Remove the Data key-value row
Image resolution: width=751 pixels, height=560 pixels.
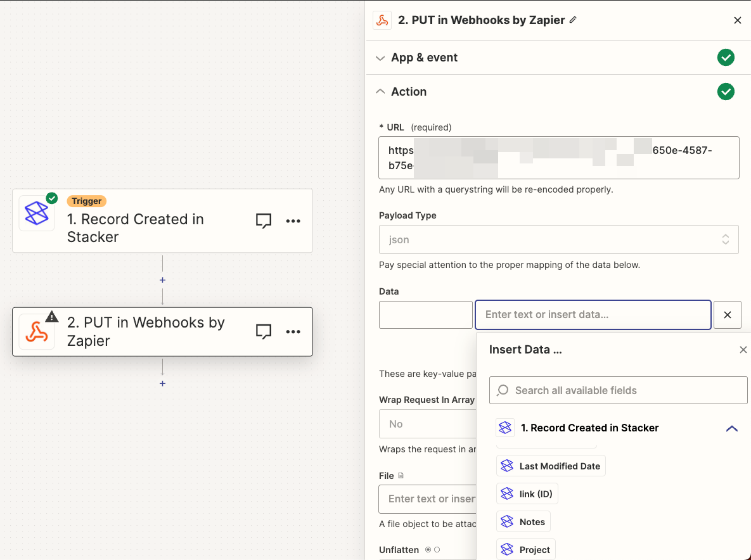[727, 314]
